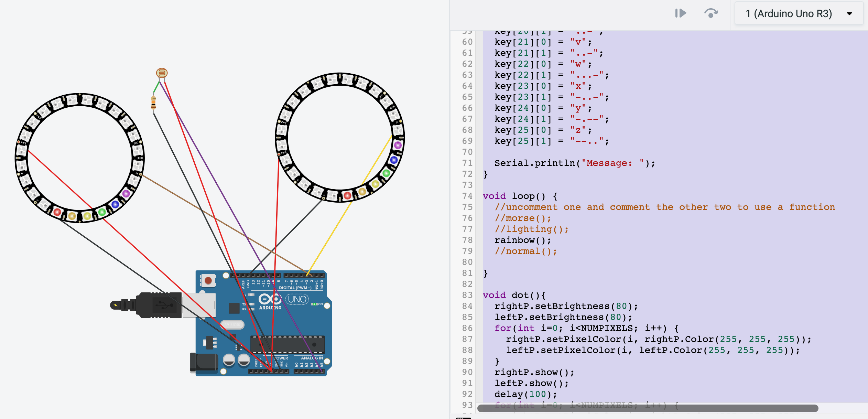Select the resistor below the photoresistor
The width and height of the screenshot is (868, 419).
click(153, 103)
